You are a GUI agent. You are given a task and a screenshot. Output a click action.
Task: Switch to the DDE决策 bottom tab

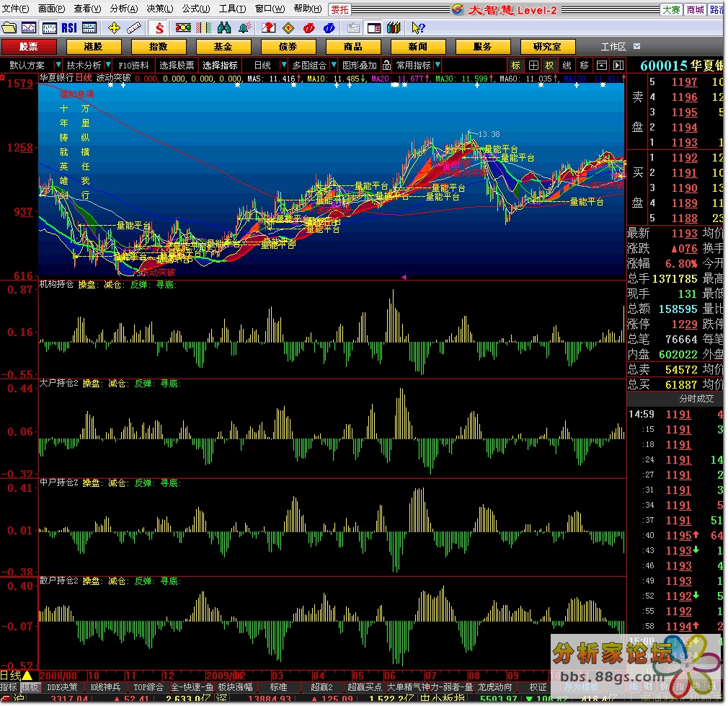coord(63,687)
